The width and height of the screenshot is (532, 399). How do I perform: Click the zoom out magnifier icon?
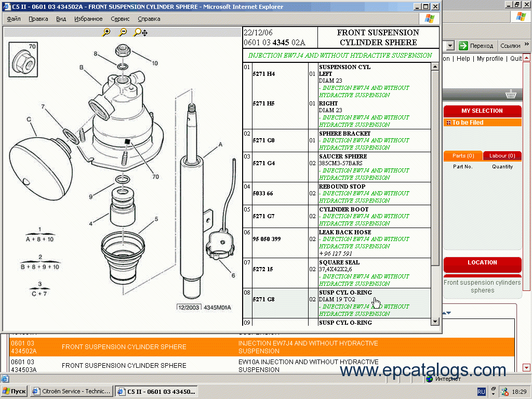123,32
